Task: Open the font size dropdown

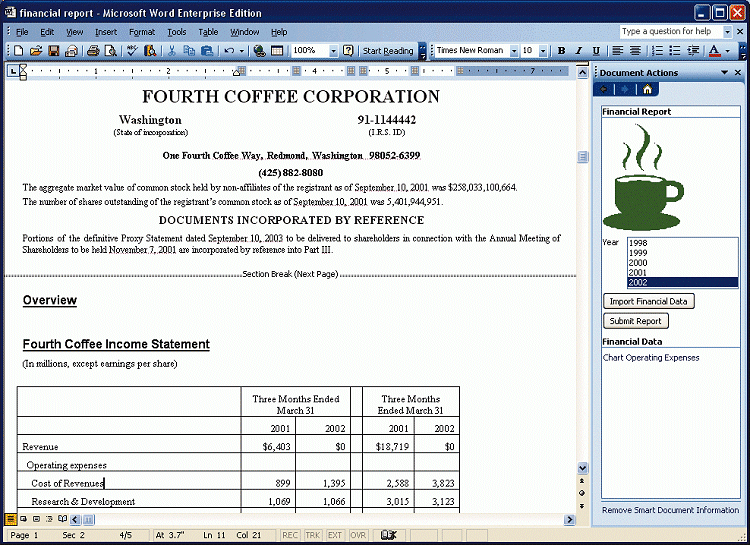Action: click(543, 51)
